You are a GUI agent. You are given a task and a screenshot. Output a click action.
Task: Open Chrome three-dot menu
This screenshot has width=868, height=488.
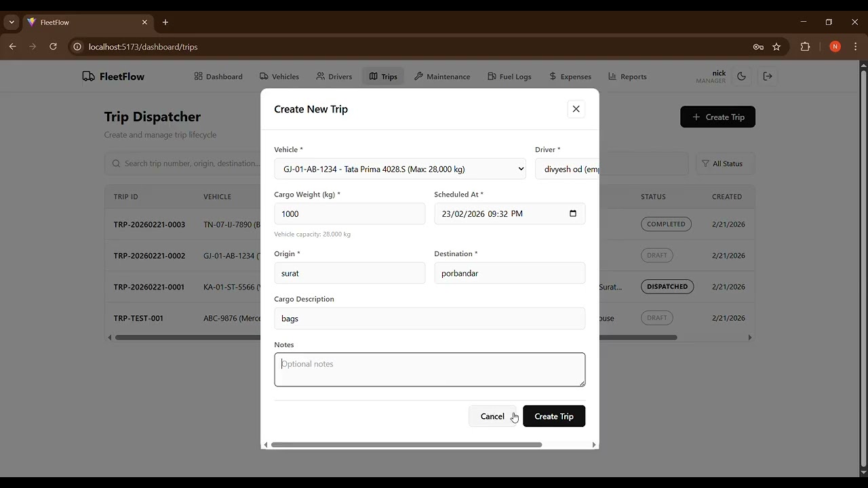pos(855,47)
